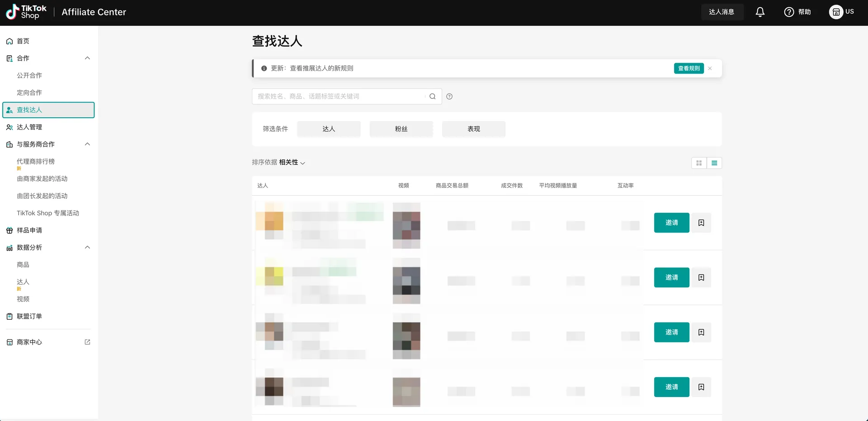Open the 达人 filter dropdown
This screenshot has height=421, width=868.
[x=329, y=129]
